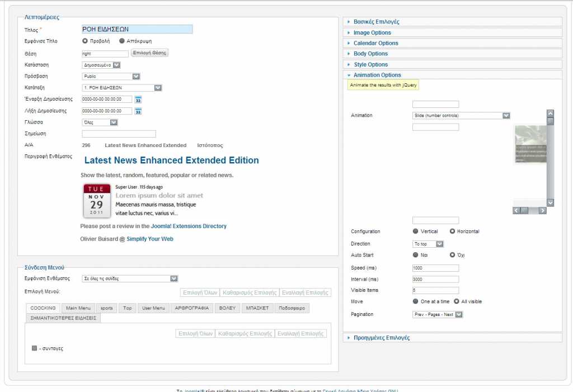
Task: Click the Speed (ms) input field
Action: click(x=435, y=268)
